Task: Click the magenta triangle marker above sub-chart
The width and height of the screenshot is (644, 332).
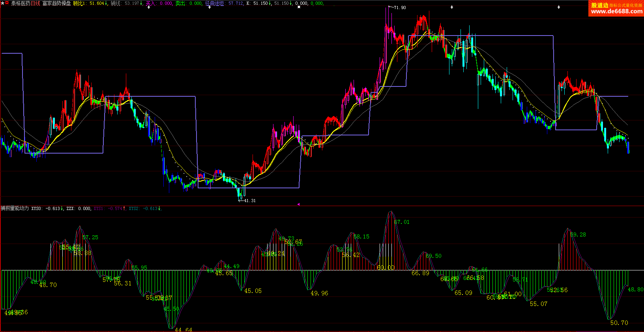Action: pyautogui.click(x=298, y=204)
